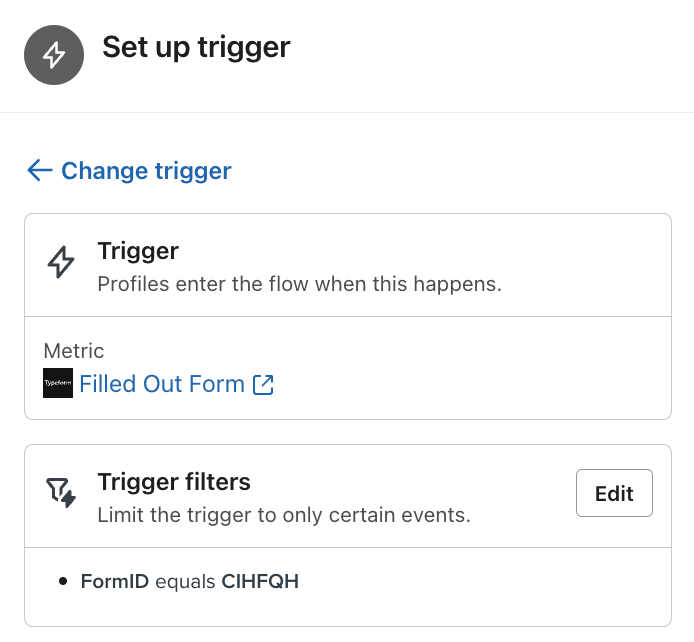Click the Trigger filters heading

[174, 482]
